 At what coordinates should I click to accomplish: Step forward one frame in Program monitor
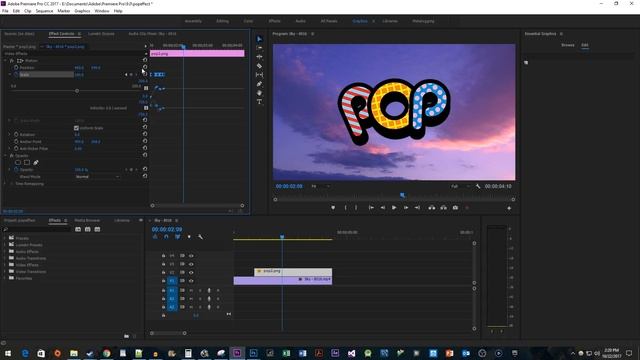pyautogui.click(x=406, y=208)
